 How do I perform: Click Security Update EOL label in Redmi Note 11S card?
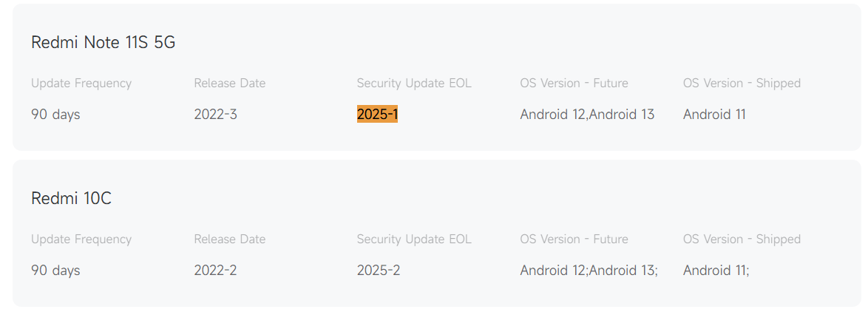click(414, 84)
